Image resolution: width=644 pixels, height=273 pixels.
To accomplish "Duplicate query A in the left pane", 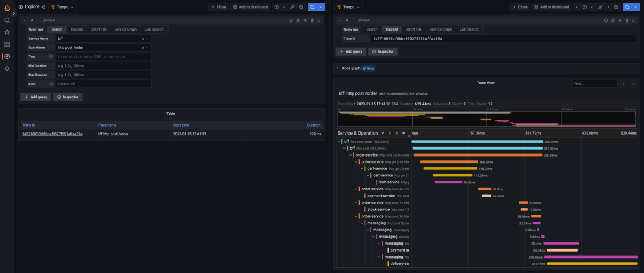I will (298, 20).
